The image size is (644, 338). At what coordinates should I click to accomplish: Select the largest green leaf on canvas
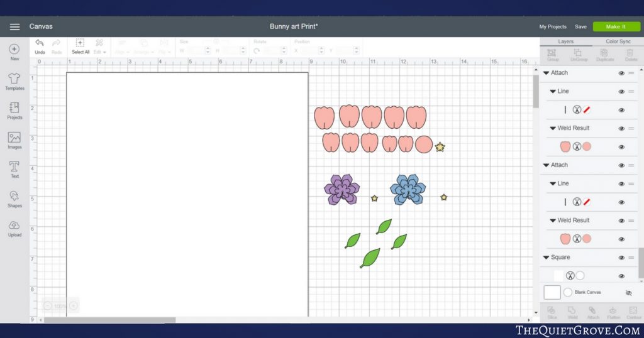coord(370,258)
